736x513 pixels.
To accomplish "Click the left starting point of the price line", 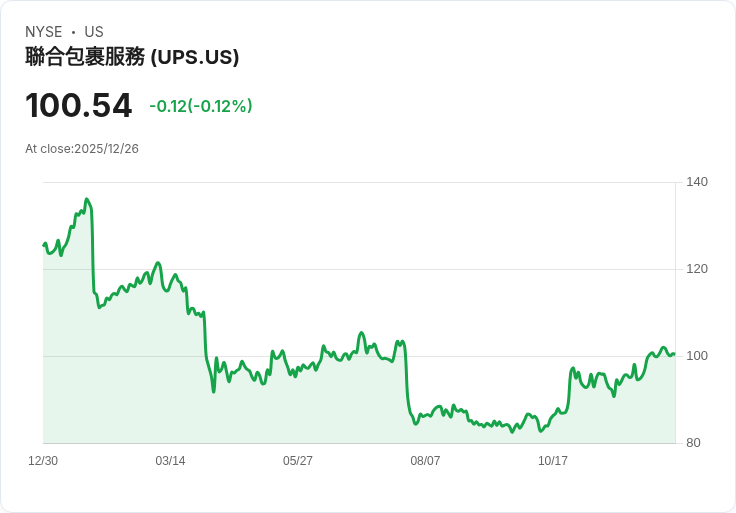I will [x=44, y=244].
